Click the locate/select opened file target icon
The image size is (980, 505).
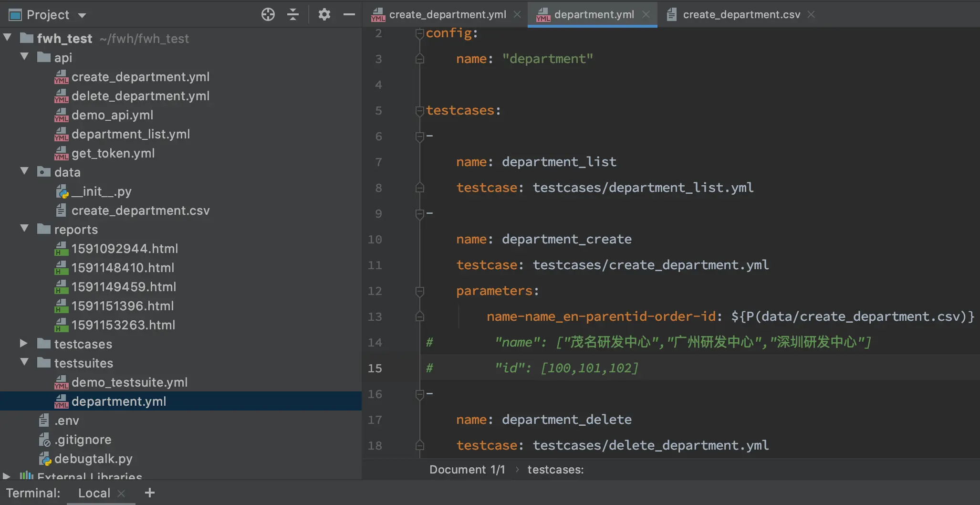(268, 15)
